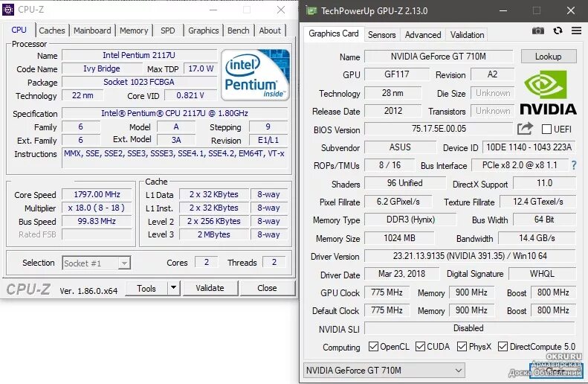
Task: Click the Driver Version field
Action: tap(470, 256)
